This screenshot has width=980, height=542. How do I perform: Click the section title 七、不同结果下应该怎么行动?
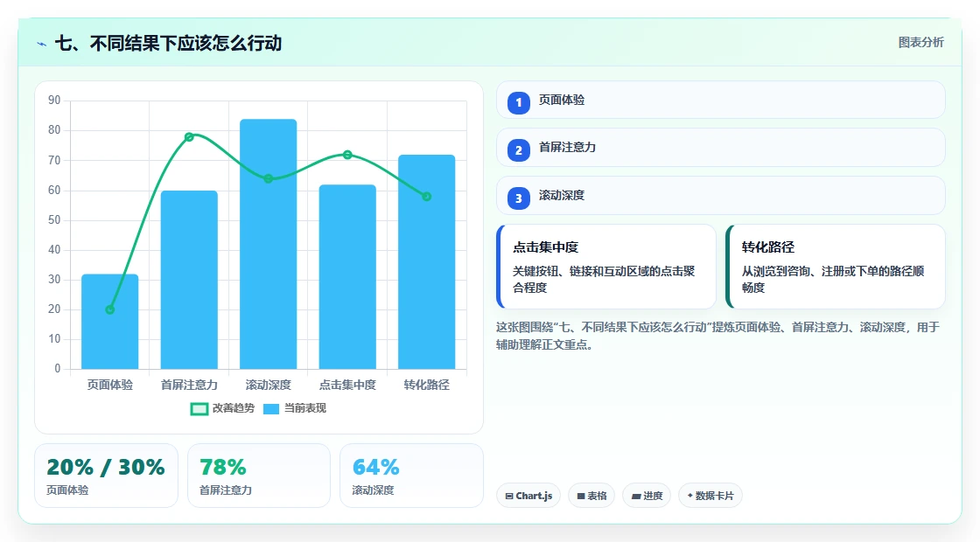click(168, 44)
